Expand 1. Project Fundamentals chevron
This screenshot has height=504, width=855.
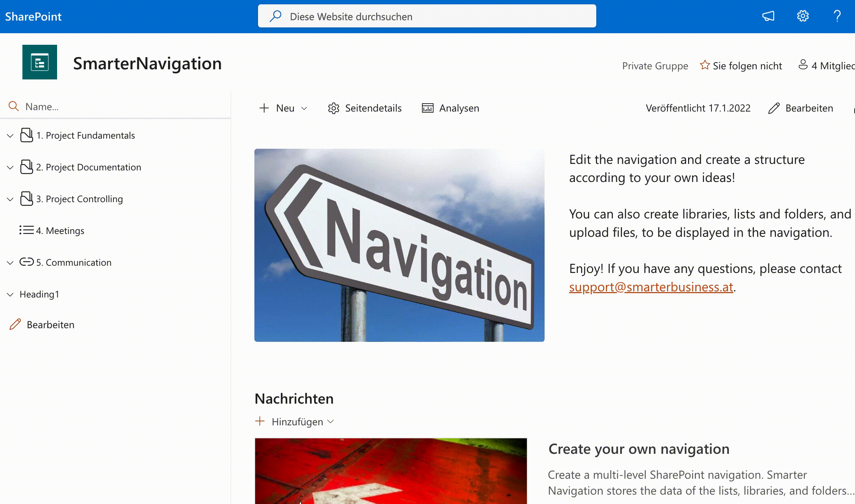[10, 136]
